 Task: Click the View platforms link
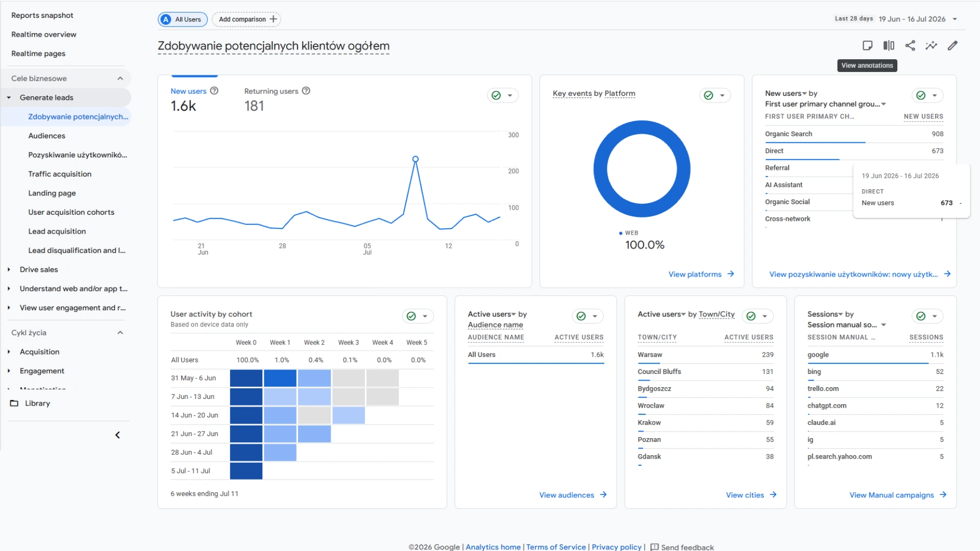[x=695, y=274]
